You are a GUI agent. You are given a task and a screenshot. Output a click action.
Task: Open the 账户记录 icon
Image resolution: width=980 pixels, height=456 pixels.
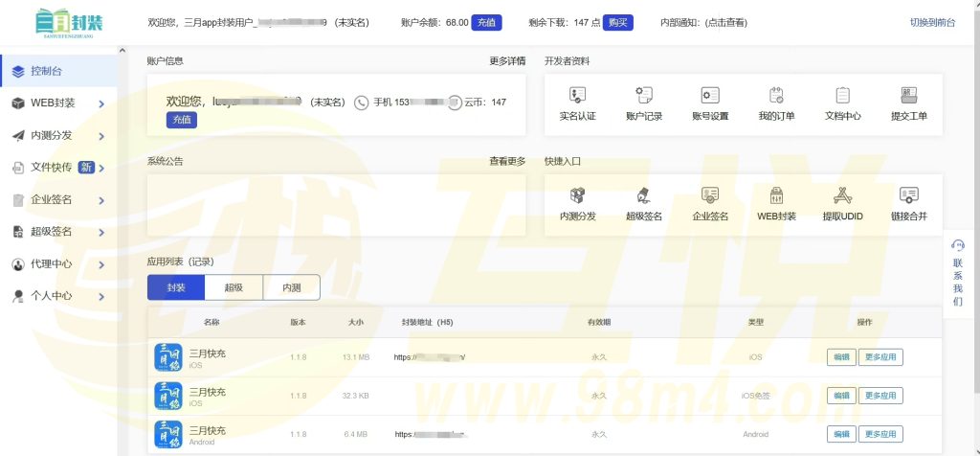coord(644,95)
